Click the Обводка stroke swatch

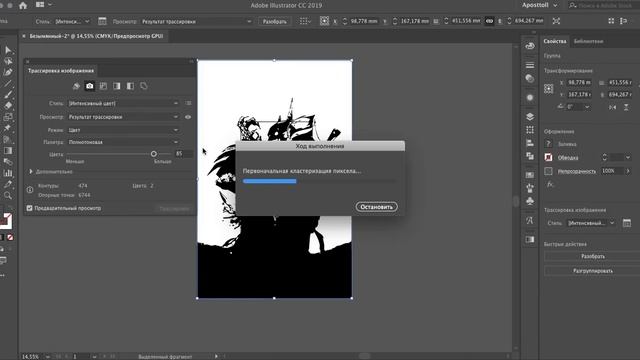[549, 158]
